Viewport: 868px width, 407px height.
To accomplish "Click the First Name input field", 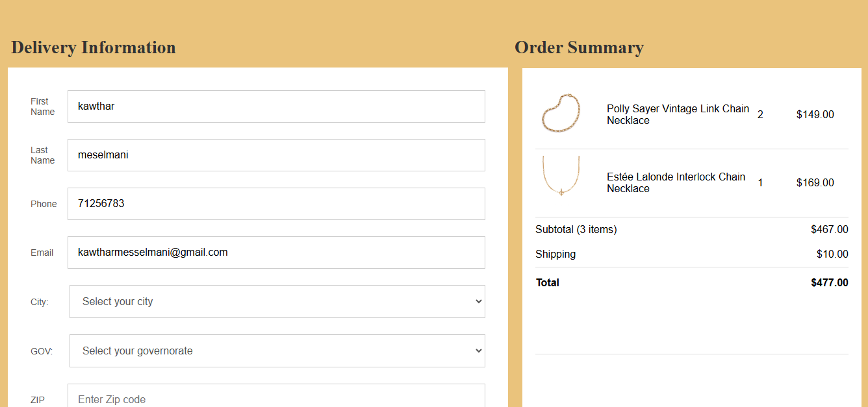I will pyautogui.click(x=276, y=106).
